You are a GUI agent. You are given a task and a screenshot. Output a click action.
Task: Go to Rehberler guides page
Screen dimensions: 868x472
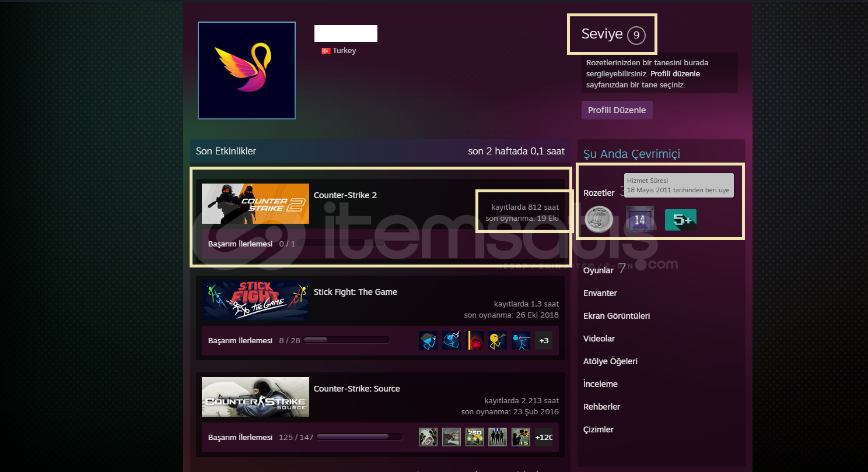point(601,407)
